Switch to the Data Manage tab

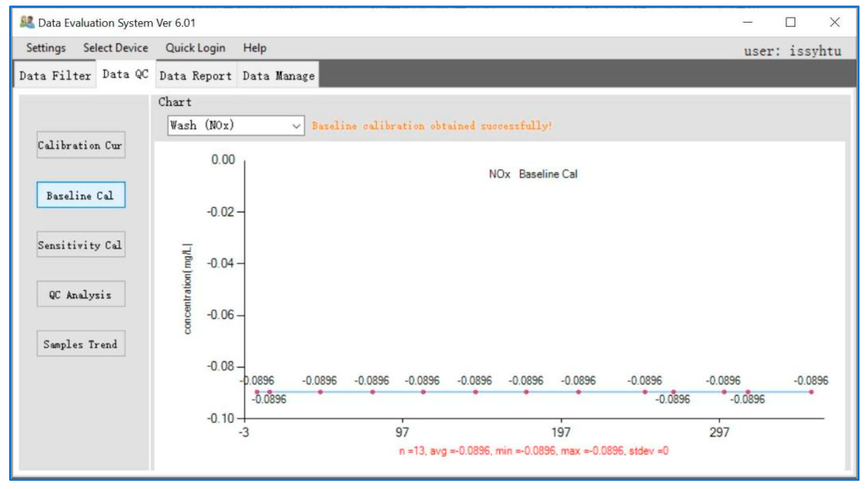click(278, 75)
